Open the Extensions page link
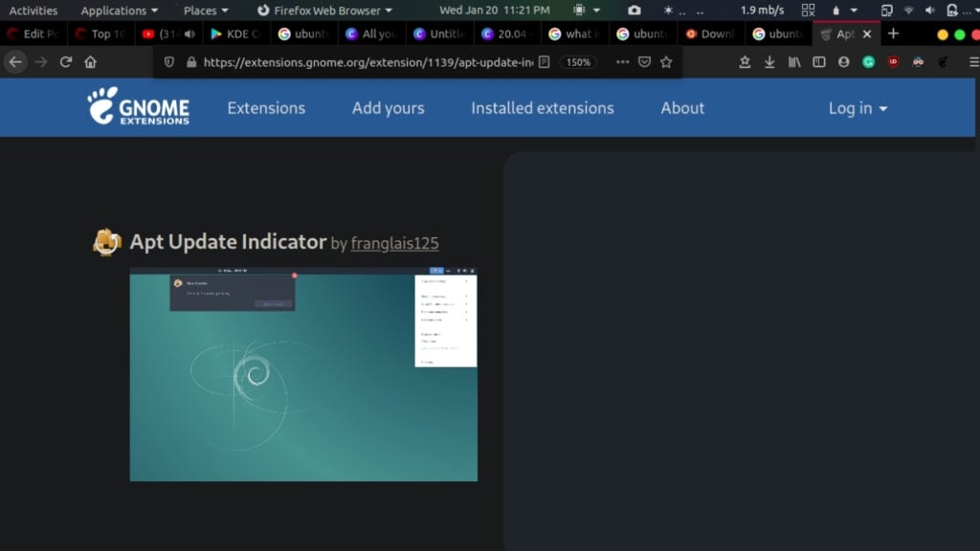The width and height of the screenshot is (980, 551). coord(266,108)
